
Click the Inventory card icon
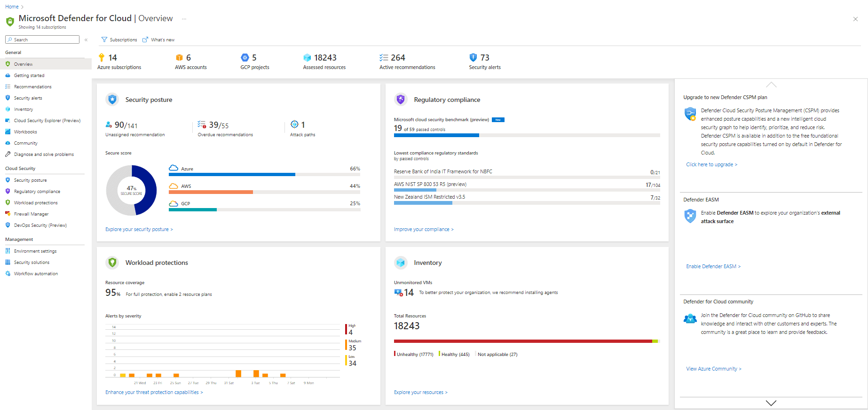click(x=401, y=263)
